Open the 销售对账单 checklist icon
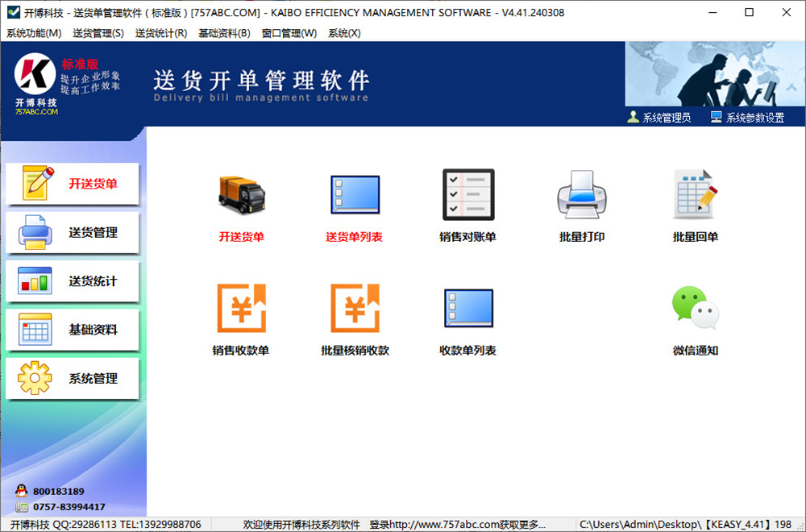The width and height of the screenshot is (806, 532). pos(468,194)
